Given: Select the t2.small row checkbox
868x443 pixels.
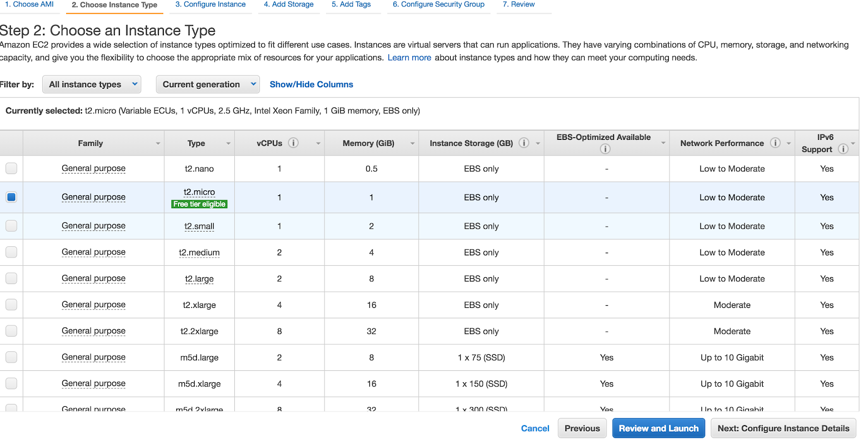Looking at the screenshot, I should coord(11,226).
